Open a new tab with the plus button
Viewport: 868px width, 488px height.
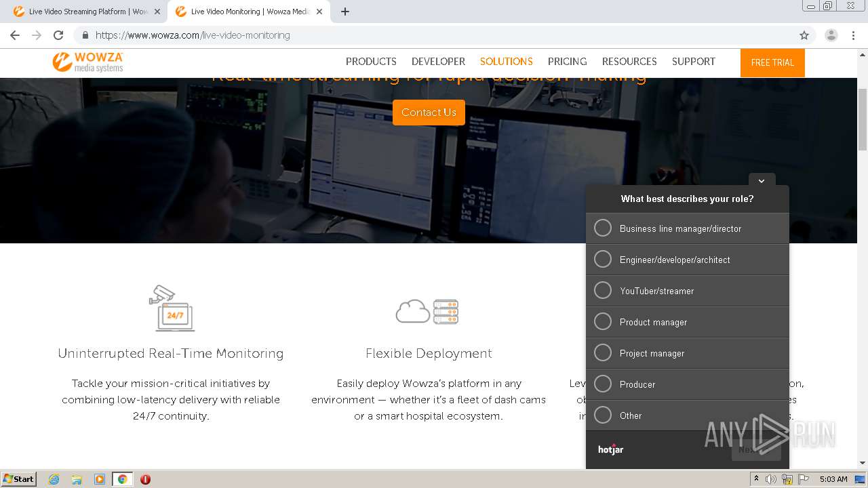point(344,12)
